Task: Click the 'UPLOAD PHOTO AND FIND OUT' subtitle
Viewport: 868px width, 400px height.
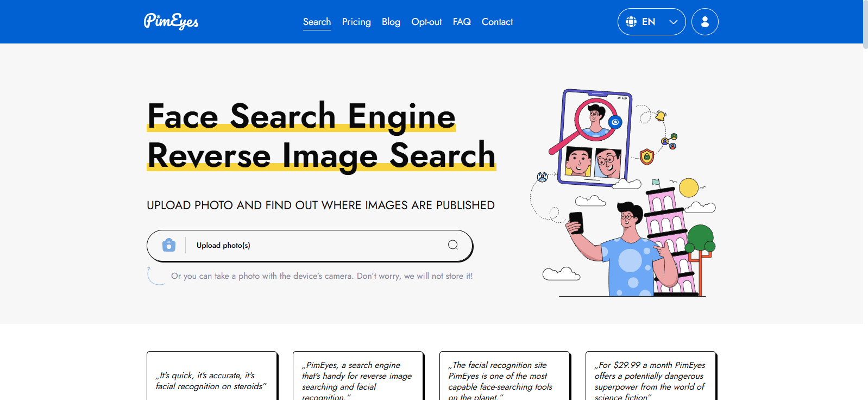Action: tap(320, 205)
